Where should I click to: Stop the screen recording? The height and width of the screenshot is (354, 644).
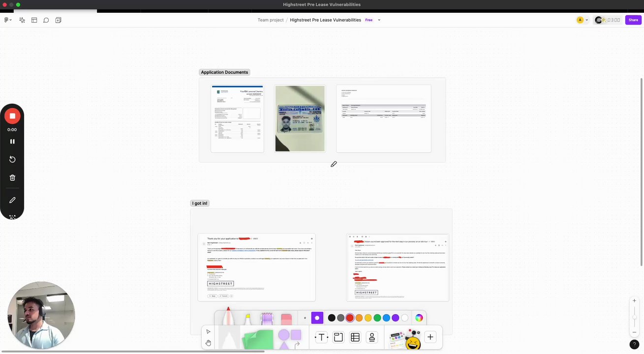[x=12, y=116]
